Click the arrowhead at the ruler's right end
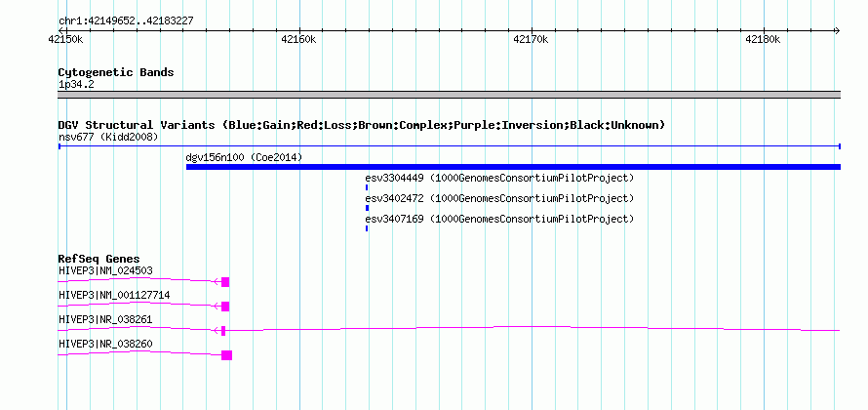The height and width of the screenshot is (410, 868). tap(837, 31)
